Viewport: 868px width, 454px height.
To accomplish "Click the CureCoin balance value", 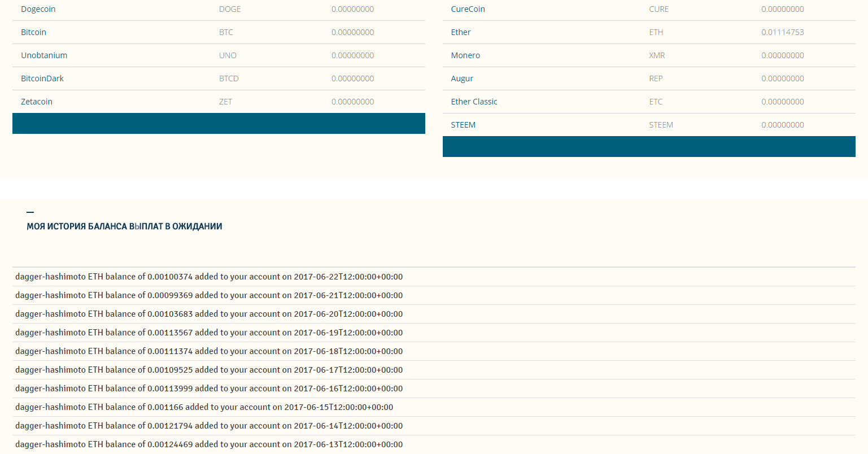I will (x=782, y=9).
